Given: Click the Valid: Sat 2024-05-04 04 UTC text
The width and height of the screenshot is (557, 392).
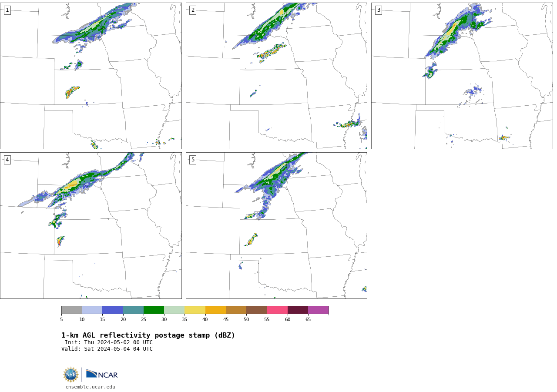Looking at the screenshot, I should point(107,349).
